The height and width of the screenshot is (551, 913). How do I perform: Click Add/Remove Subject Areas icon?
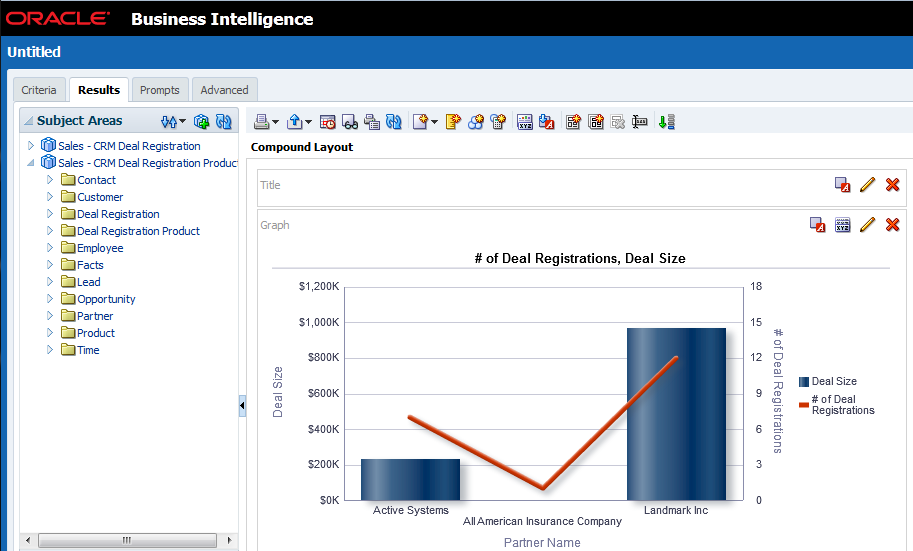(x=201, y=121)
